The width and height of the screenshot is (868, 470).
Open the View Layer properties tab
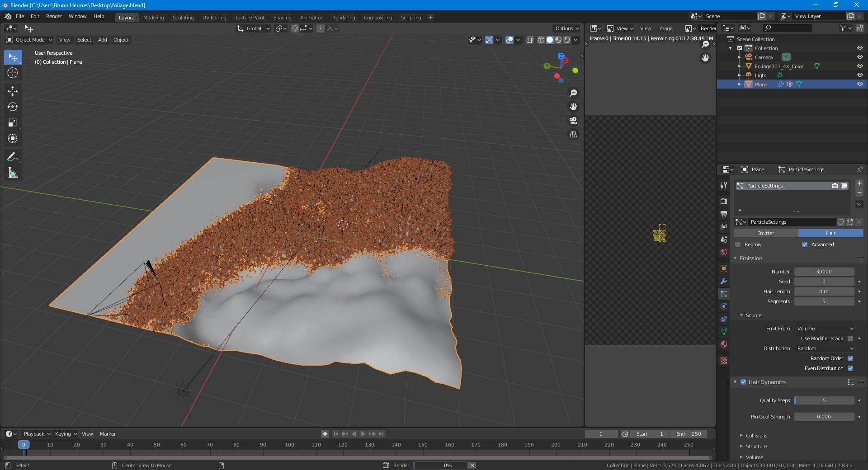(724, 226)
